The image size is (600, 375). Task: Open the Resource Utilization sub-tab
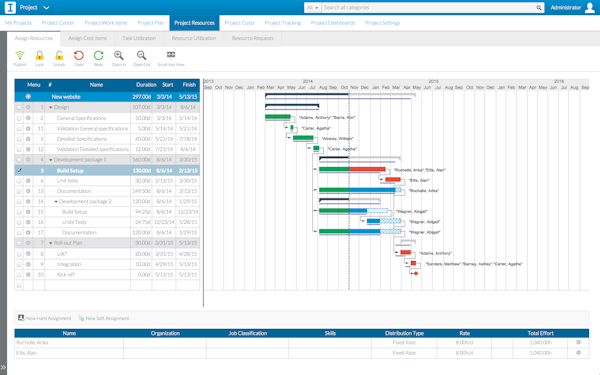point(194,38)
